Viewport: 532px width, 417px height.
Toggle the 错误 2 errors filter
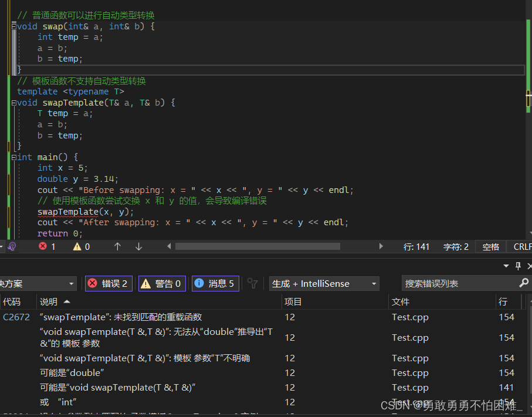coord(109,283)
